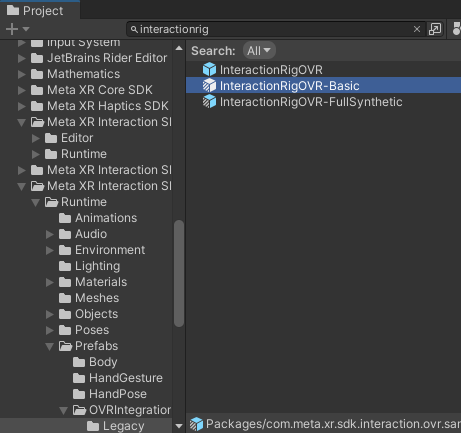
Task: Click the Objects folder icon
Action: (x=65, y=314)
